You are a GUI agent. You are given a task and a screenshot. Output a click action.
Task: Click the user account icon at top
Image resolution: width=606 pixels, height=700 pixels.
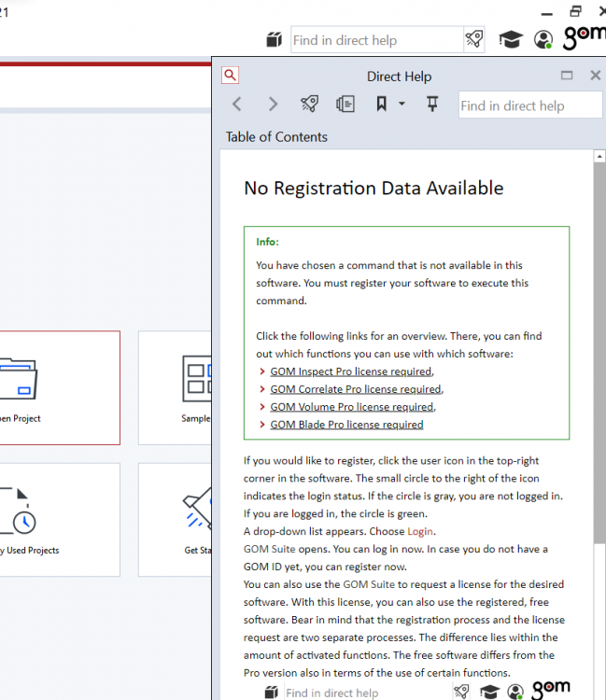tap(543, 39)
